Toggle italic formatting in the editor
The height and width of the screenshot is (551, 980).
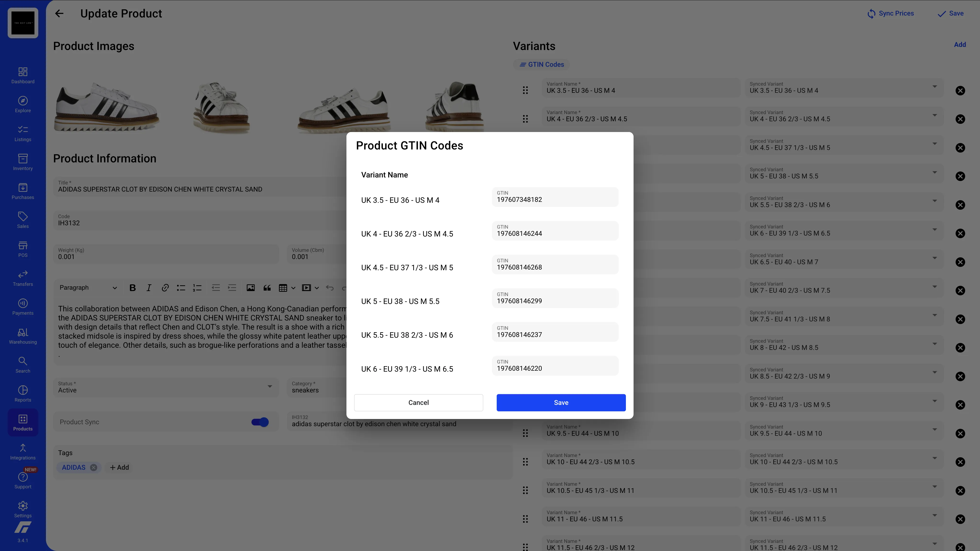point(149,287)
